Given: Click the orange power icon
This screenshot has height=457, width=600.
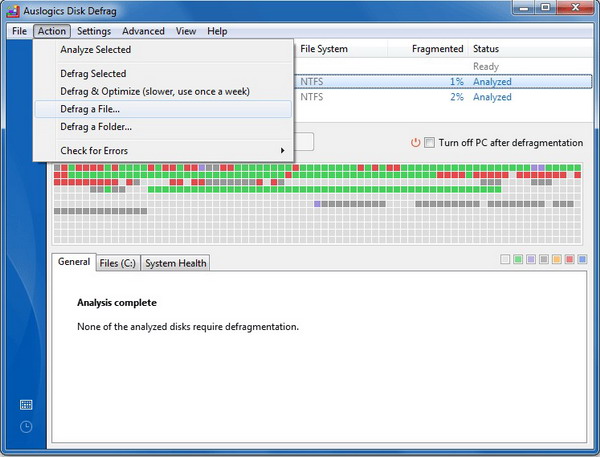Looking at the screenshot, I should point(415,143).
